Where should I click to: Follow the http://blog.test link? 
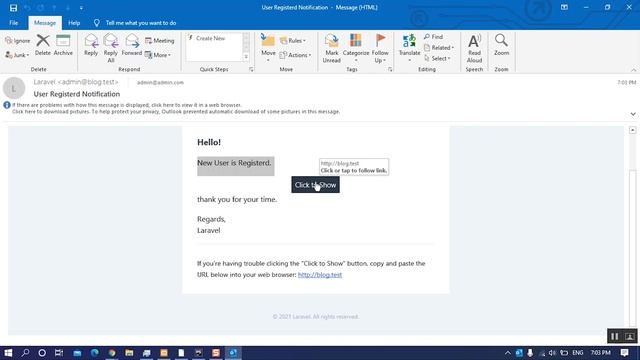320,275
